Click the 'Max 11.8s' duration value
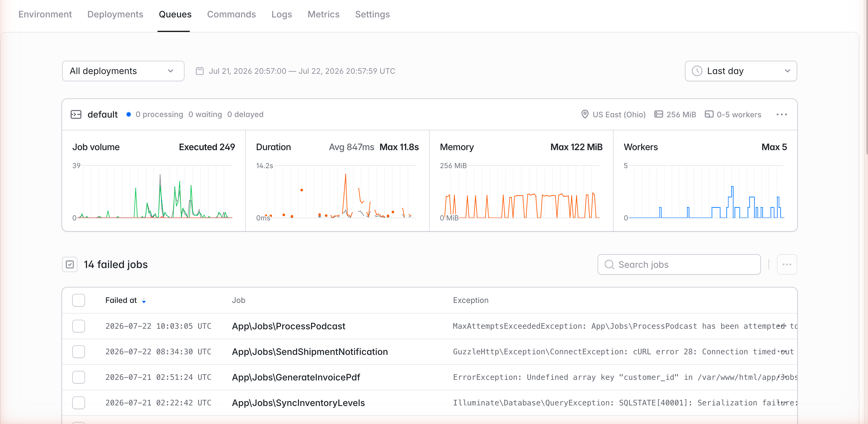This screenshot has width=868, height=424. point(399,147)
